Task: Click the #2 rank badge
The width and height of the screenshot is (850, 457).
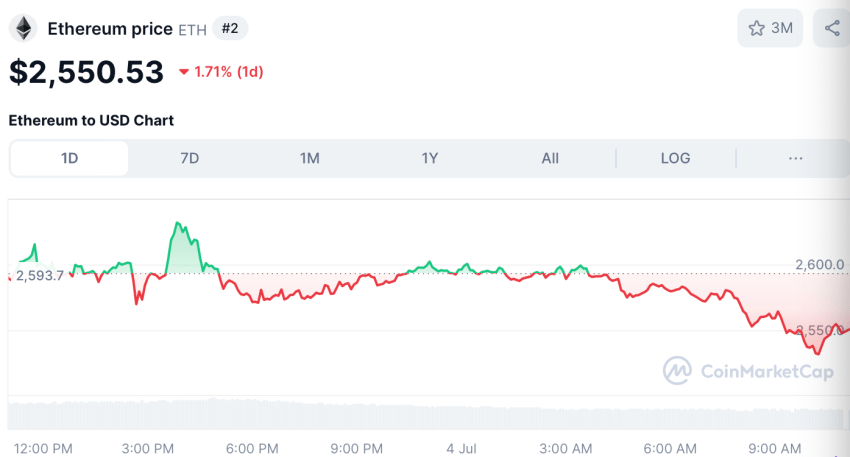Action: [x=230, y=28]
